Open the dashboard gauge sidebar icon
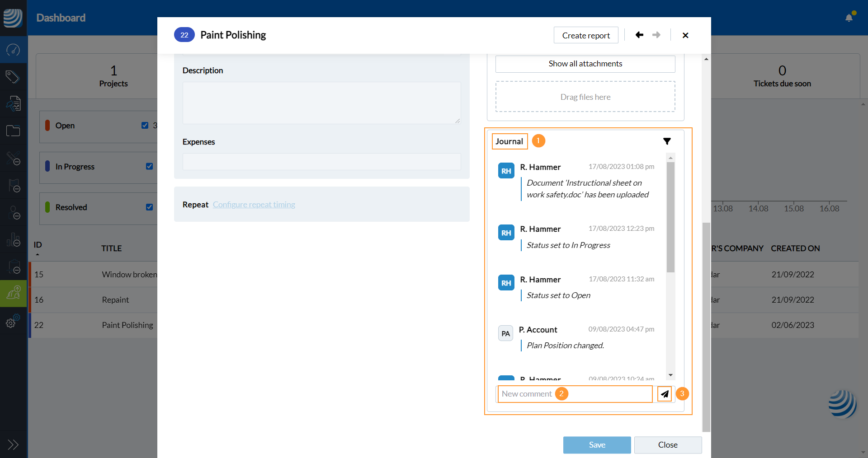This screenshot has width=868, height=458. [13, 50]
